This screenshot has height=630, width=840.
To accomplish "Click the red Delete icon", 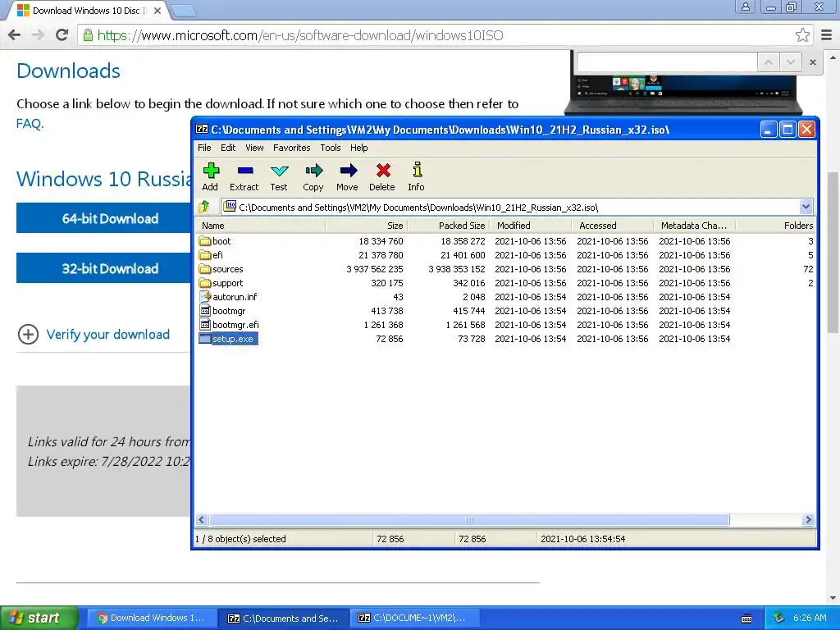I will coord(382,171).
